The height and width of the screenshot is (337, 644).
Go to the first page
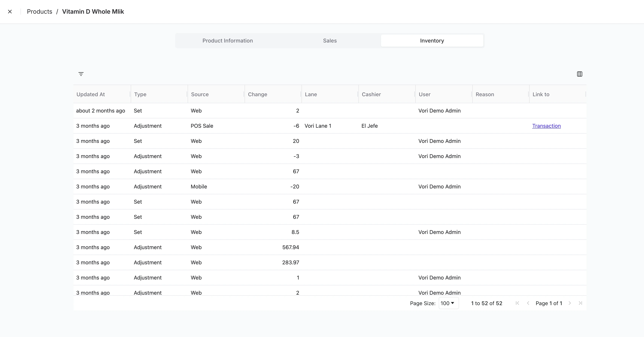tap(517, 303)
